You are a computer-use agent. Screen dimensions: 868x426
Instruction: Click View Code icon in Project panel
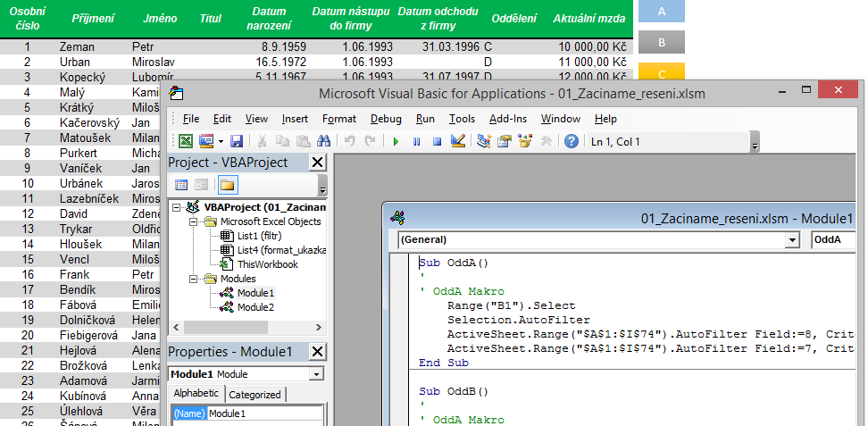click(181, 185)
